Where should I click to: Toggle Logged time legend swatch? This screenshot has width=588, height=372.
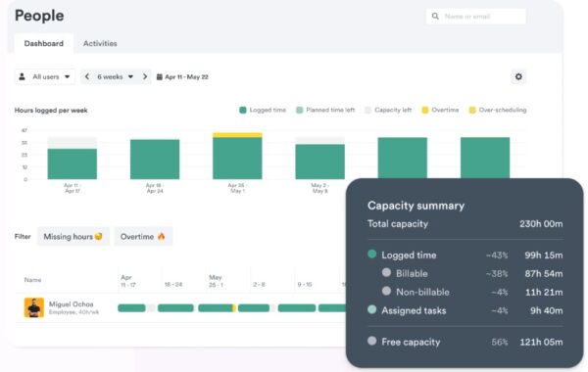[x=243, y=111]
